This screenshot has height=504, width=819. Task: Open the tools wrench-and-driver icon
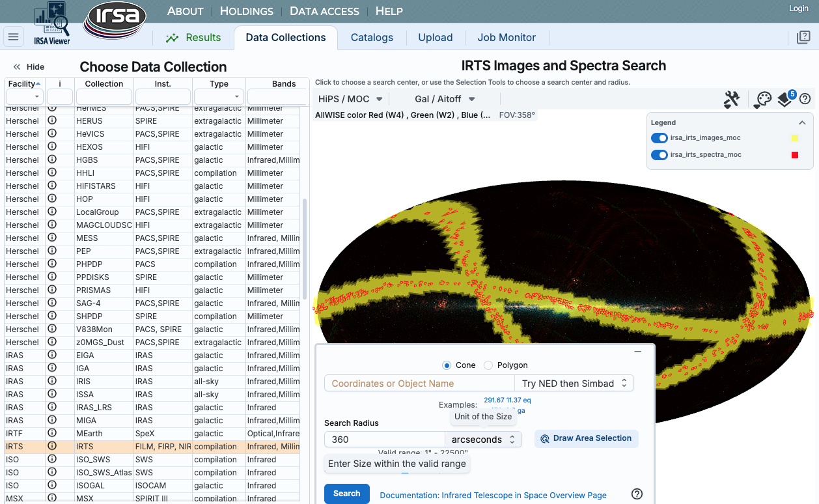tap(732, 99)
